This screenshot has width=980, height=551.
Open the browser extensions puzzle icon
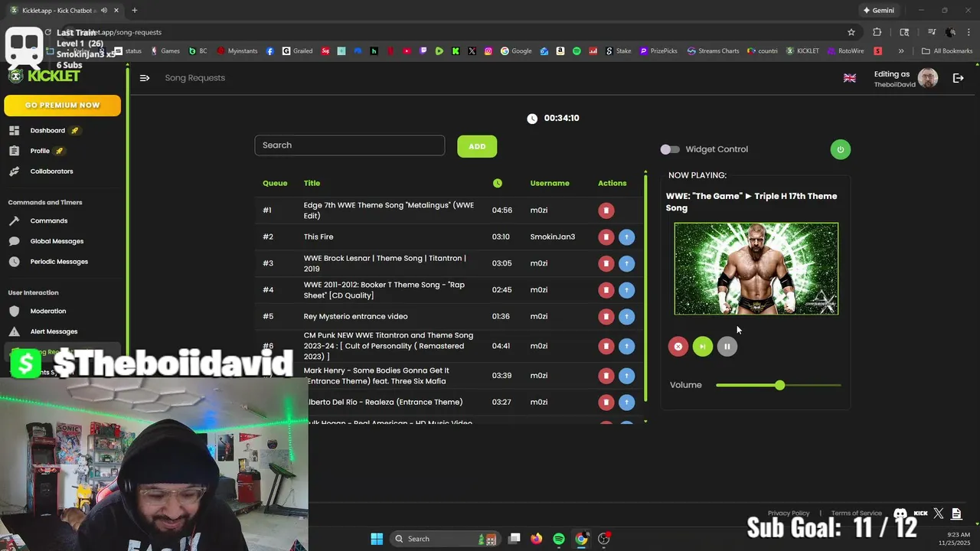(877, 32)
